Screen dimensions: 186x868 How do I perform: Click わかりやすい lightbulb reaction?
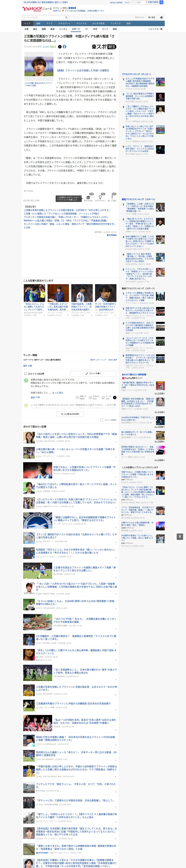(100, 198)
